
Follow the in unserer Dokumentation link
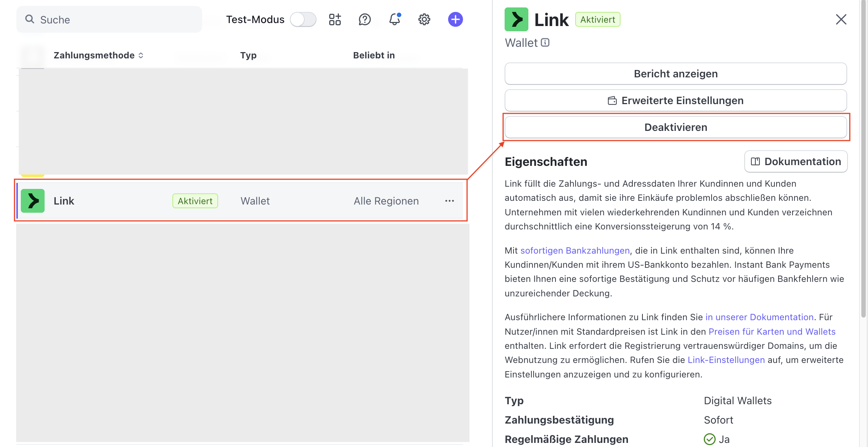(x=759, y=317)
